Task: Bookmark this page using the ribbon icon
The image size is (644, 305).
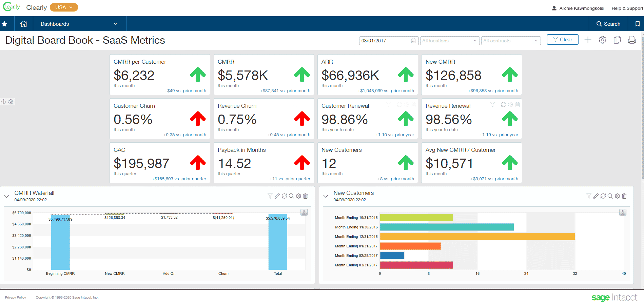Action: (637, 24)
